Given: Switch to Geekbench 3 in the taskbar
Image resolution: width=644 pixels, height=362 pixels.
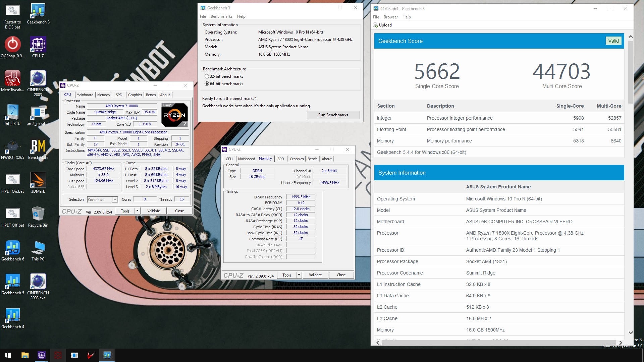Looking at the screenshot, I should [107, 355].
